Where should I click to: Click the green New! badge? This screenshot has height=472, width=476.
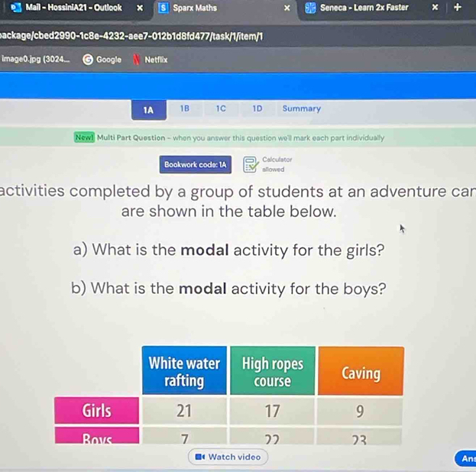83,138
